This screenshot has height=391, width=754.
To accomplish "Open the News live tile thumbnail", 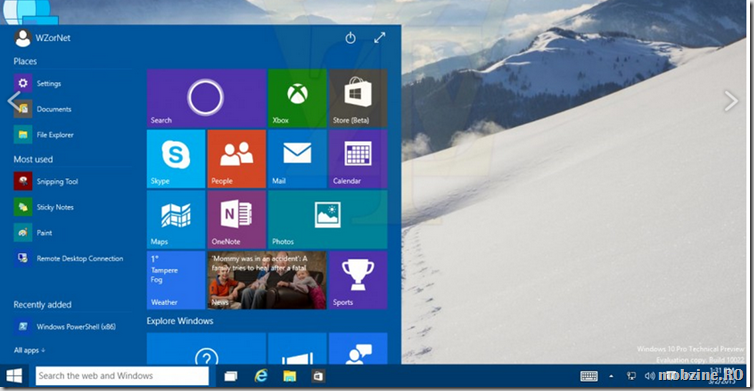I will [267, 280].
